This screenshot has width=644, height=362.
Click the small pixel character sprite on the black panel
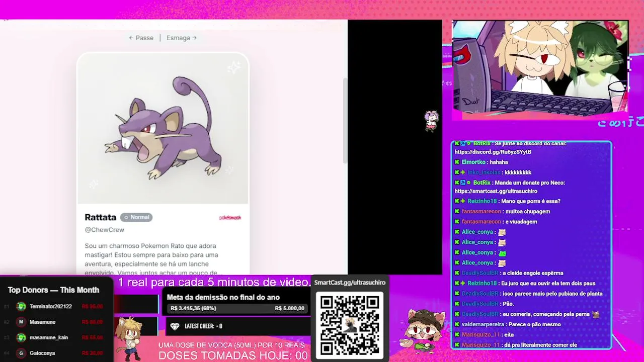click(x=431, y=121)
